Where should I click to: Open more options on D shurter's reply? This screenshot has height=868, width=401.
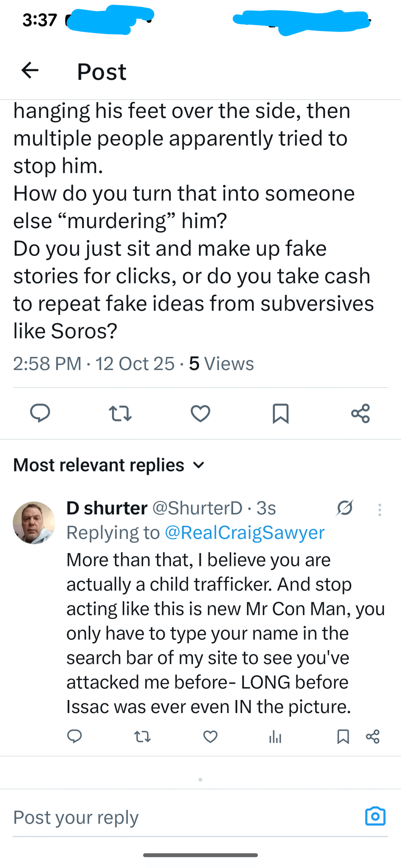click(380, 510)
